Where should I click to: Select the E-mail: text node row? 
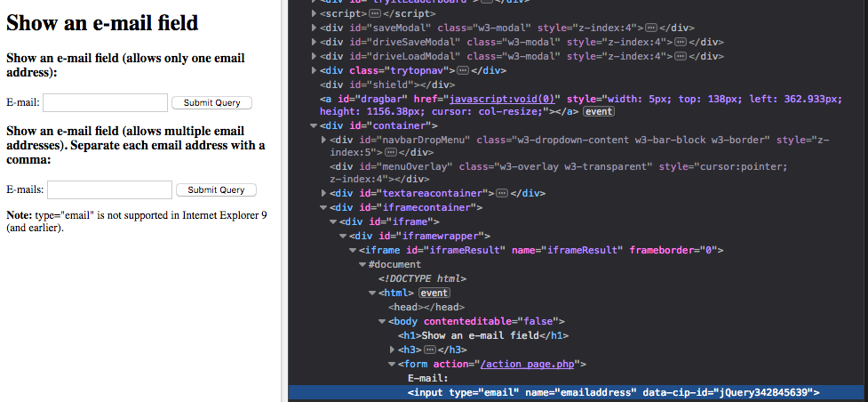click(x=427, y=378)
